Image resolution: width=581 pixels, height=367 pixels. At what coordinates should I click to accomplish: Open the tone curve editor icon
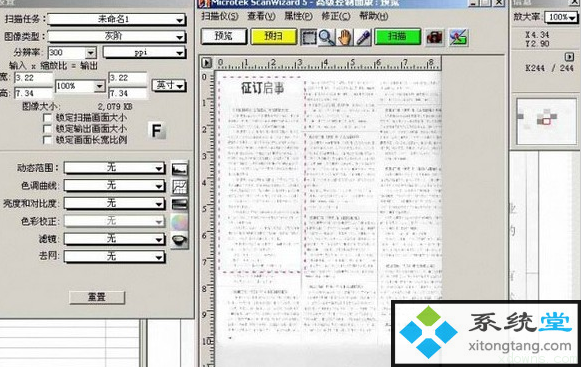click(180, 186)
